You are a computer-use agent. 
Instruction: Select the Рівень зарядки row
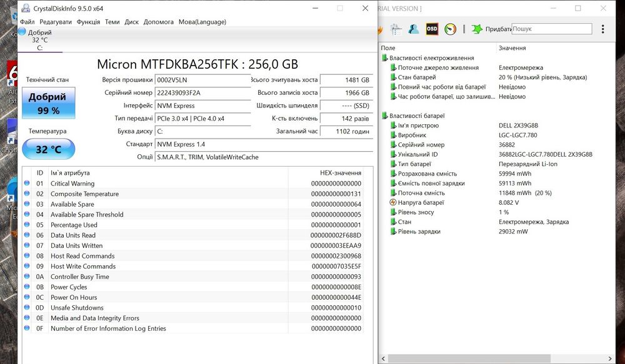tap(497, 232)
